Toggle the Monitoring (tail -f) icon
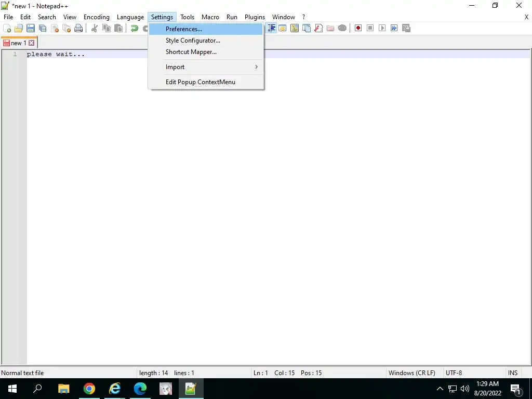The width and height of the screenshot is (532, 399). coord(342,28)
